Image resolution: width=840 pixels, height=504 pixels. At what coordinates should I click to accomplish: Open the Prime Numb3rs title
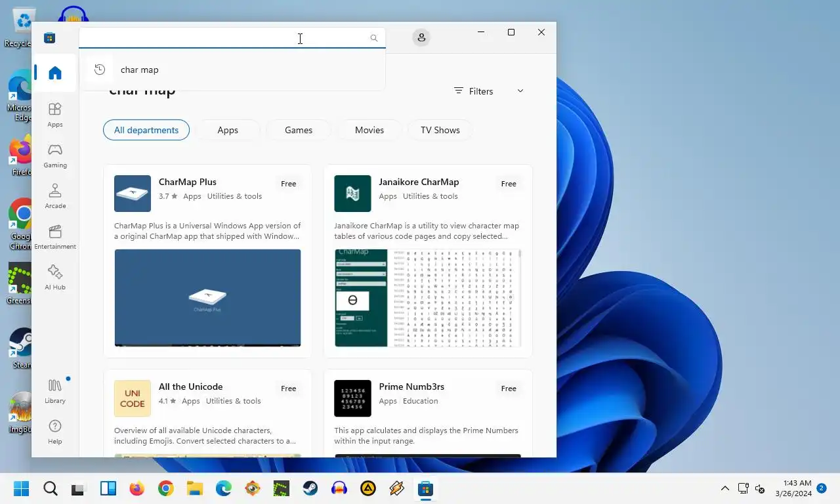[411, 387]
